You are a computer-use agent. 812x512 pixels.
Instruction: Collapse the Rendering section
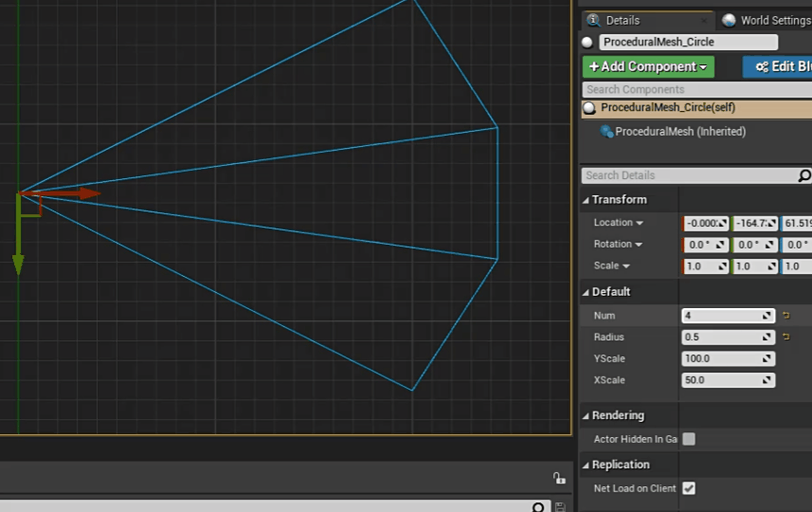click(x=586, y=415)
